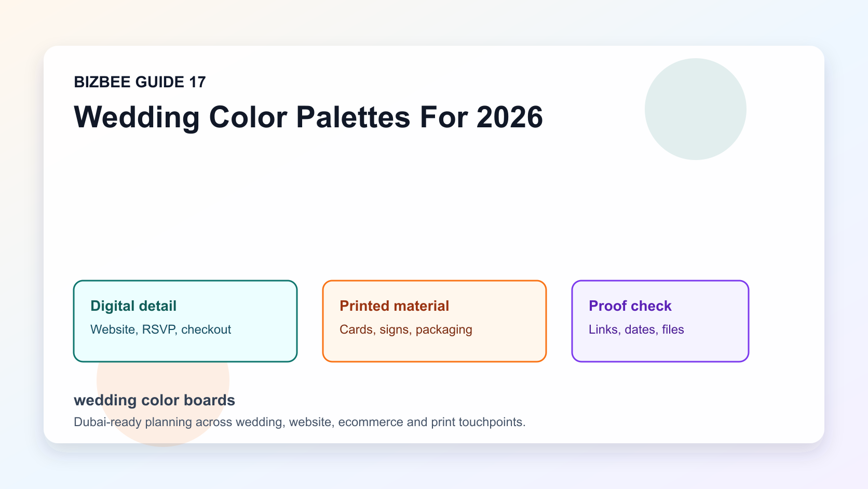This screenshot has height=489, width=868.
Task: Click the pale teal decorative circle
Action: pos(696,109)
